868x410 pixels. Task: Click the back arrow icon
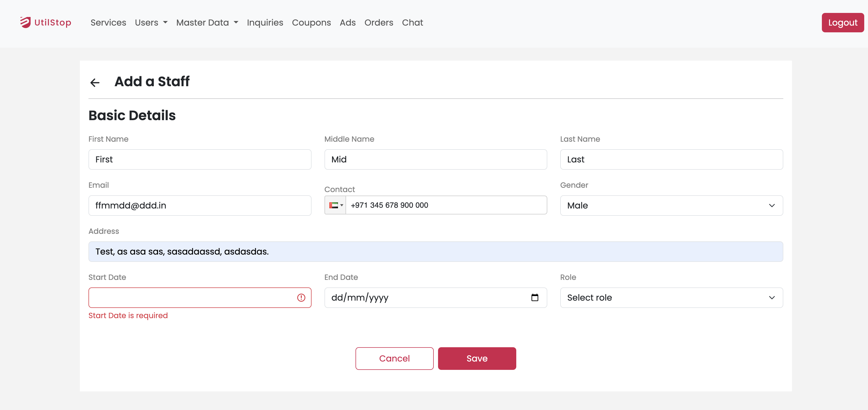coord(95,82)
